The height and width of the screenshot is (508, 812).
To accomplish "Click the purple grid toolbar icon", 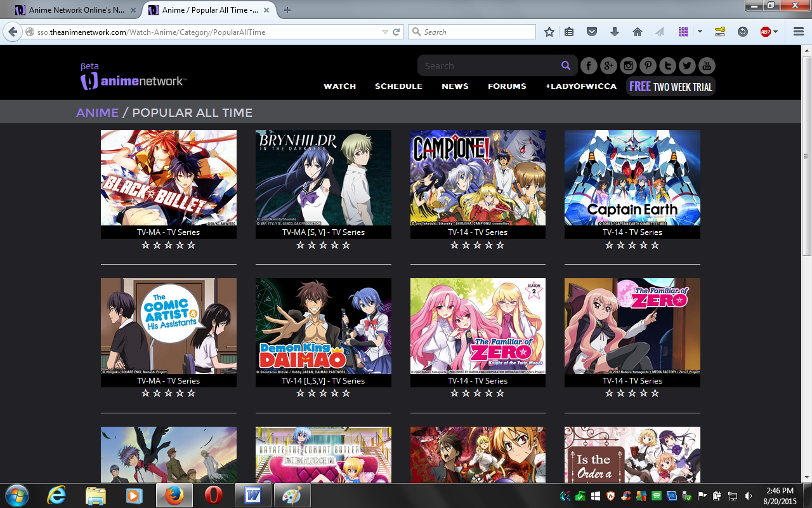I will tap(683, 32).
